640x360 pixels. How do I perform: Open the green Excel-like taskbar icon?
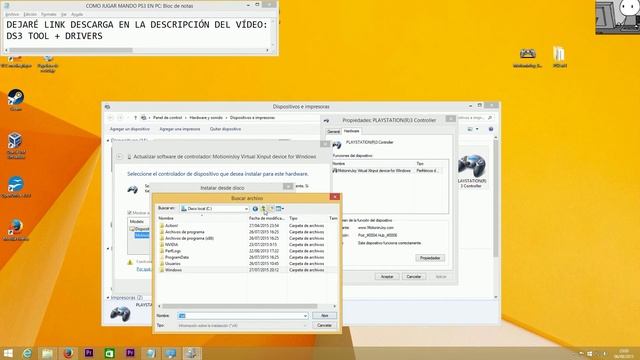click(x=109, y=353)
